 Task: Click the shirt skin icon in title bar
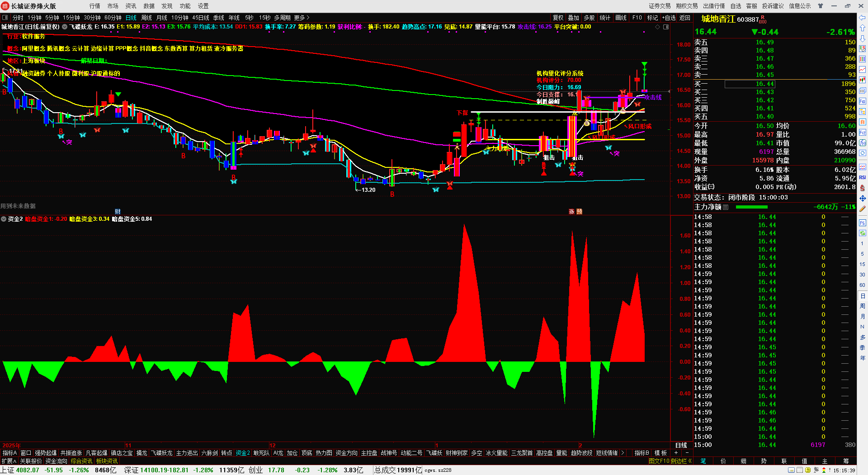821,6
